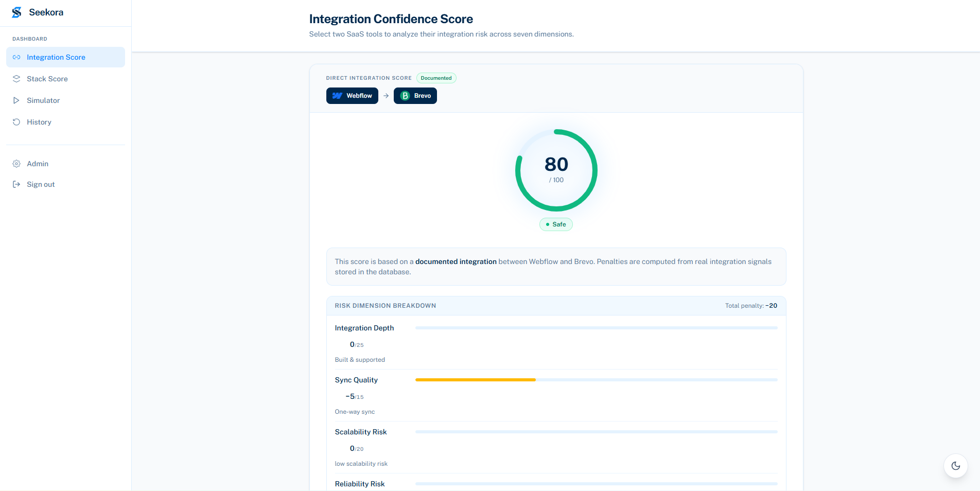Click the Integration Depth progress bar
The height and width of the screenshot is (491, 980).
[596, 328]
